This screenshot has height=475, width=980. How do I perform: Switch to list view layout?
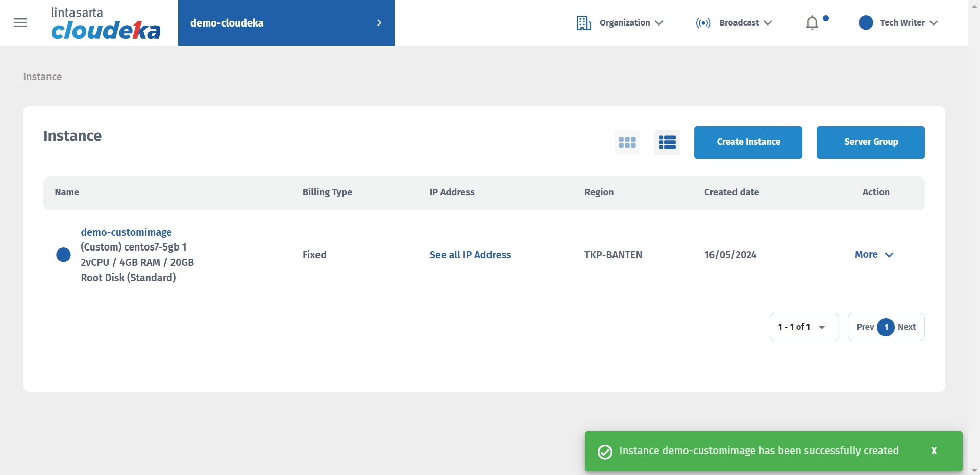tap(667, 142)
